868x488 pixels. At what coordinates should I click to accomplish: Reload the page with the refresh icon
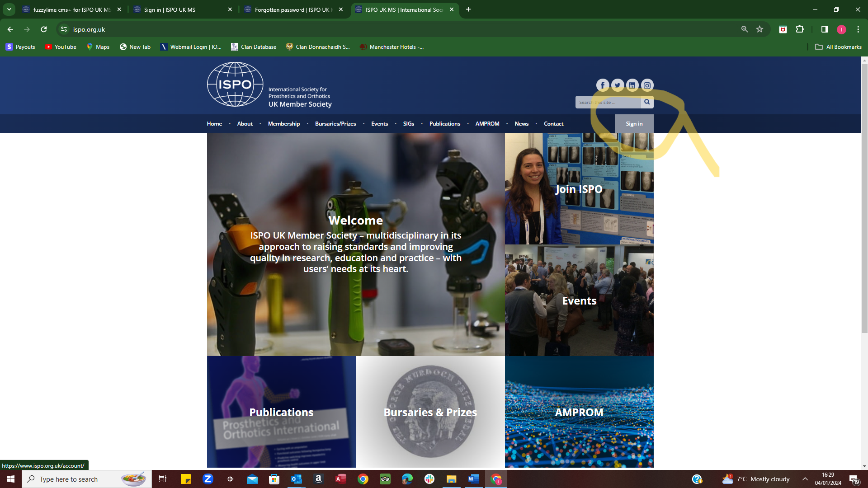click(x=44, y=29)
